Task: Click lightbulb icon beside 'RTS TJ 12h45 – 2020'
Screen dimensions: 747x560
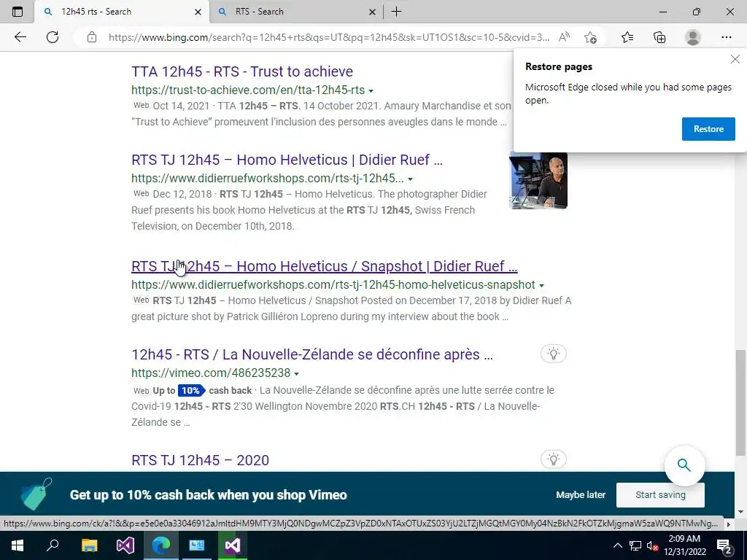Action: click(553, 459)
